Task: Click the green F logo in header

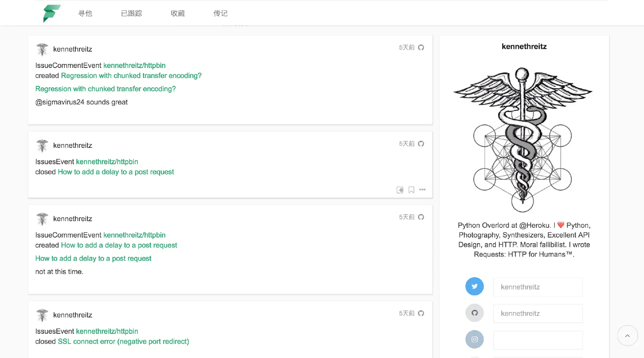Action: tap(52, 14)
